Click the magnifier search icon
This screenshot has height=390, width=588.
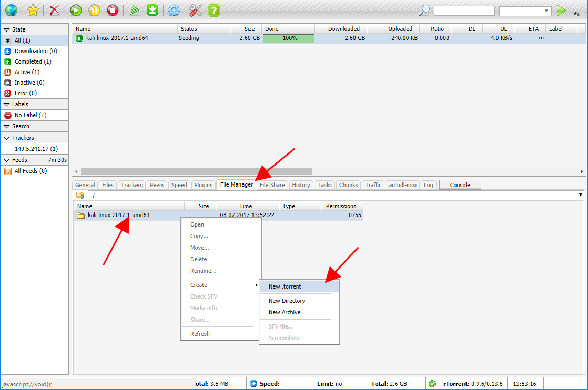coord(424,10)
